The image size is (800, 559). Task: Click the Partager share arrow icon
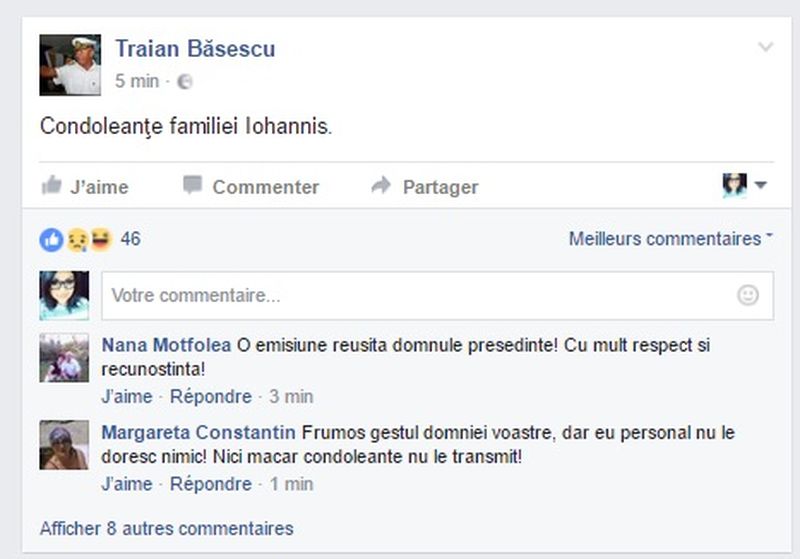click(x=381, y=186)
